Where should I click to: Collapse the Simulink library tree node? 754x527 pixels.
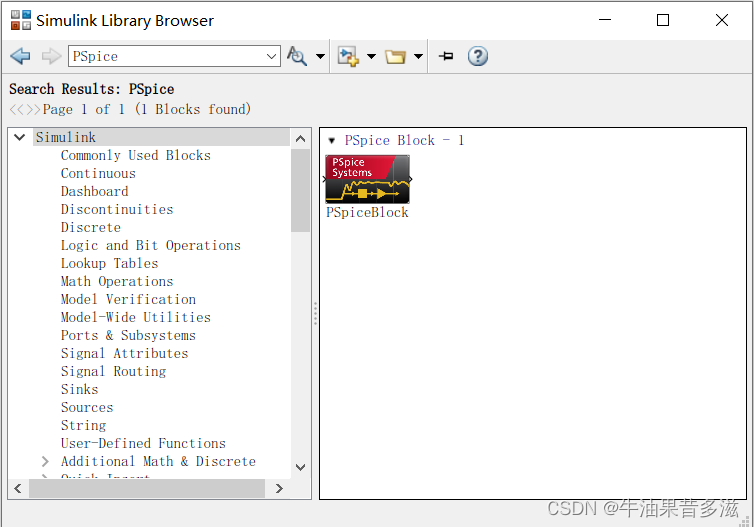(x=20, y=137)
